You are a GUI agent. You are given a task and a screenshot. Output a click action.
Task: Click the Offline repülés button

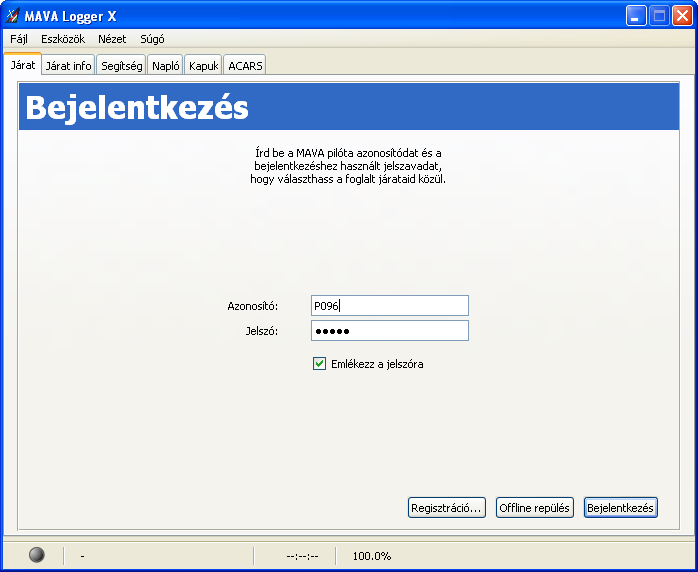535,508
